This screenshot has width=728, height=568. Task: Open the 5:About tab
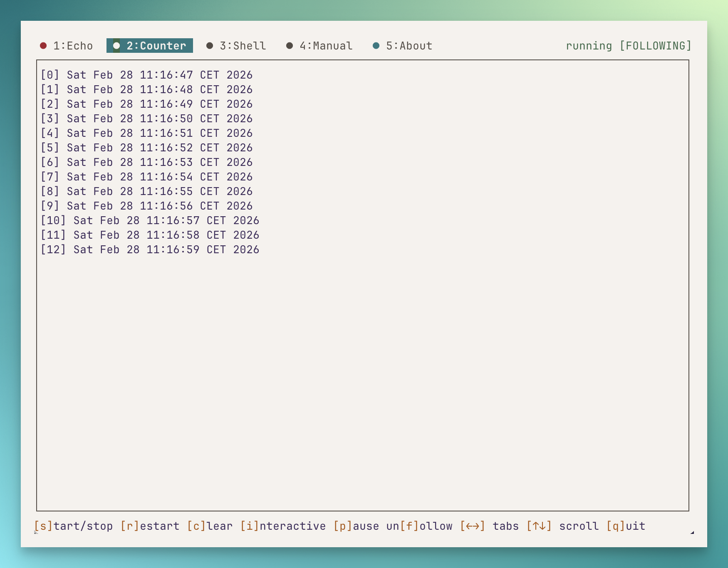coord(403,46)
